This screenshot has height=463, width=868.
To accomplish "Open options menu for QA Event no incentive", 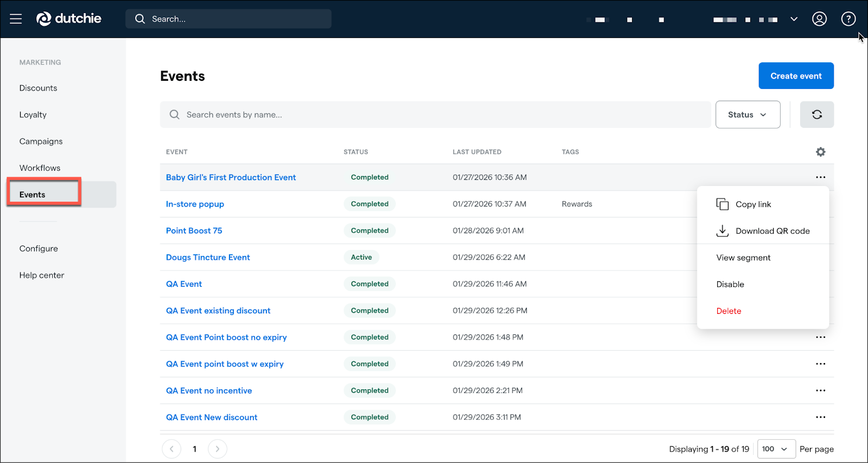I will click(821, 390).
